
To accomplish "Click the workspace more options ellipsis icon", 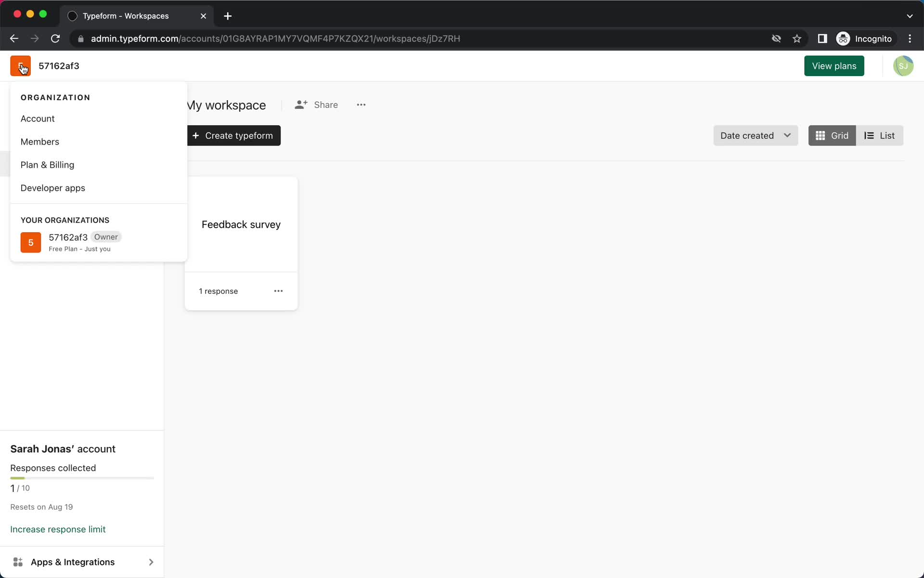I will point(361,105).
